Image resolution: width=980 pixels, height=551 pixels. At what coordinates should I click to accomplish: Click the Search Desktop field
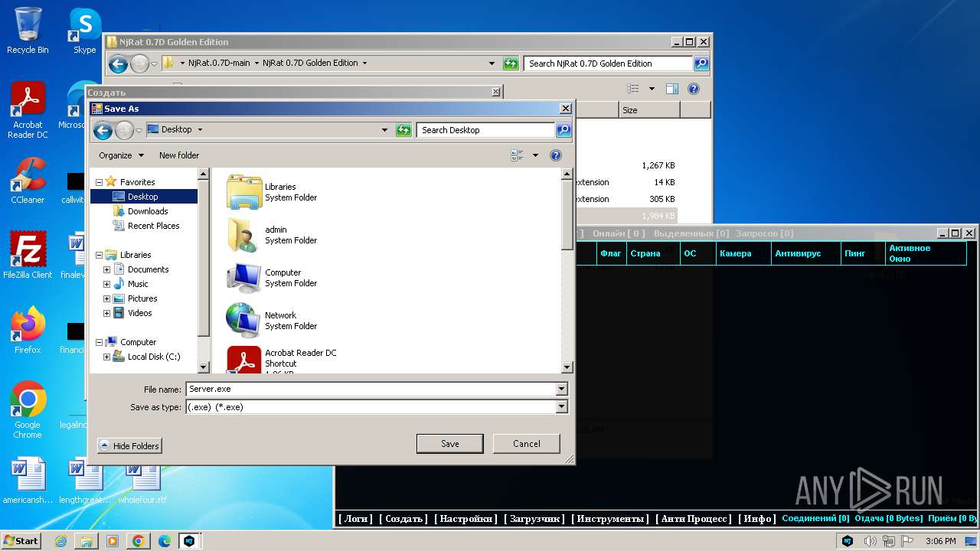(486, 130)
